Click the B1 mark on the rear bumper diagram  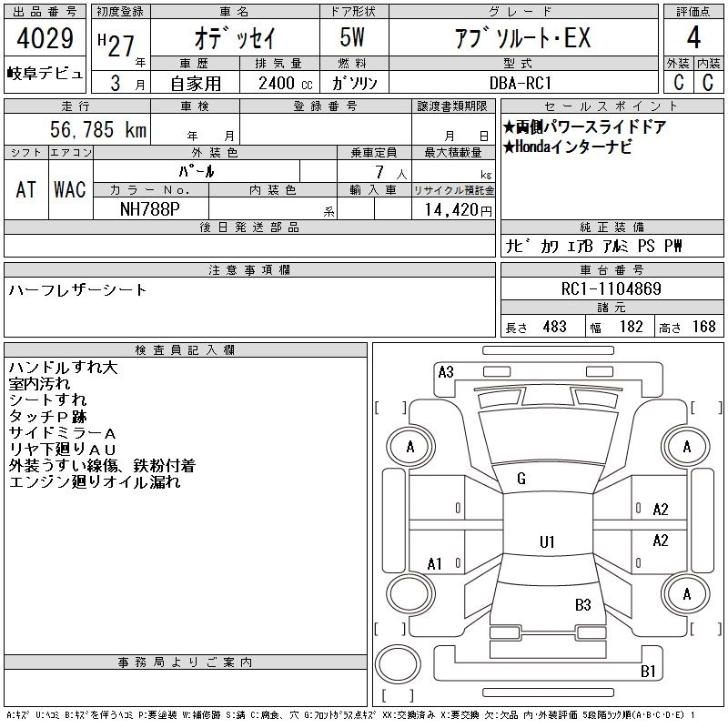point(648,672)
